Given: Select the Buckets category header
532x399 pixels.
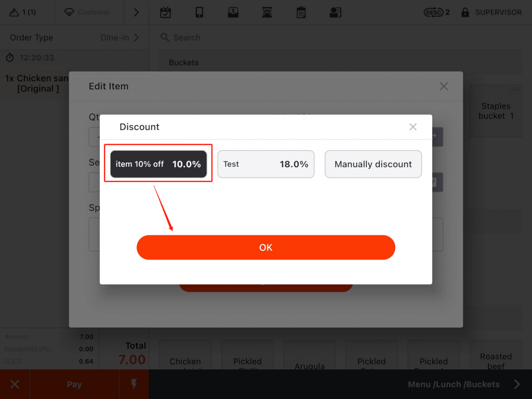Looking at the screenshot, I should tap(341, 62).
